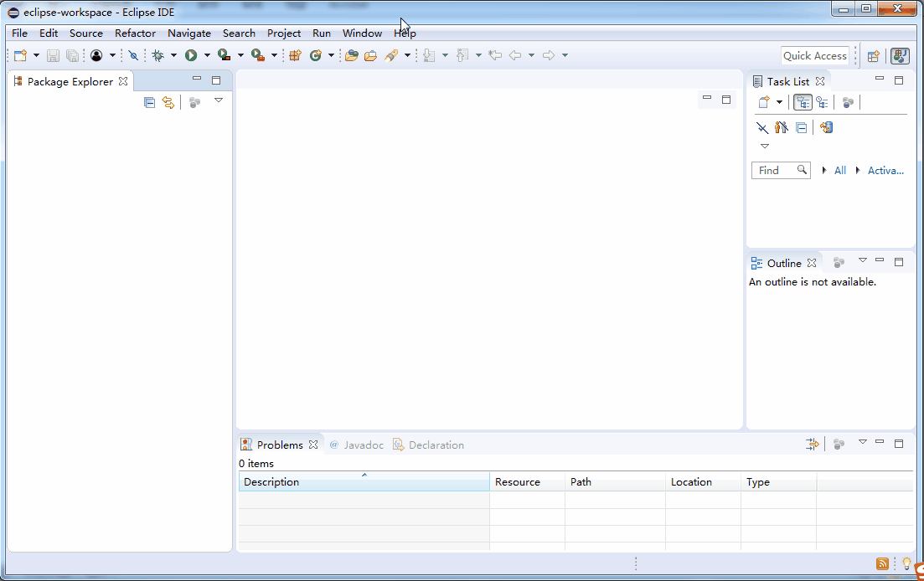Open Package Explorer view menu triangle
Screen dimensions: 924x581
pos(219,100)
